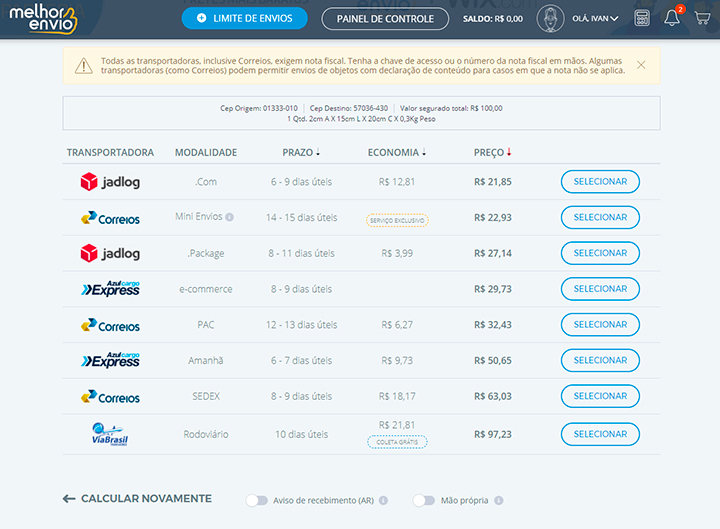The height and width of the screenshot is (529, 720).
Task: Open the calculator icon in header
Action: (x=642, y=18)
